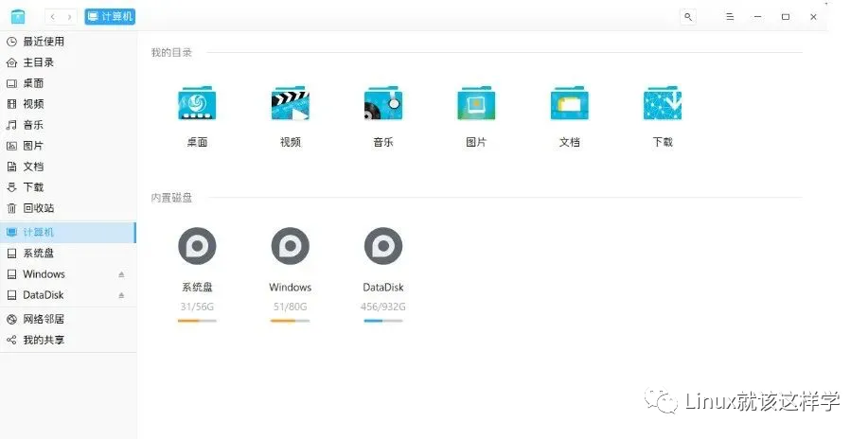Go forward with the right arrow
This screenshot has height=439, width=868.
[x=69, y=17]
